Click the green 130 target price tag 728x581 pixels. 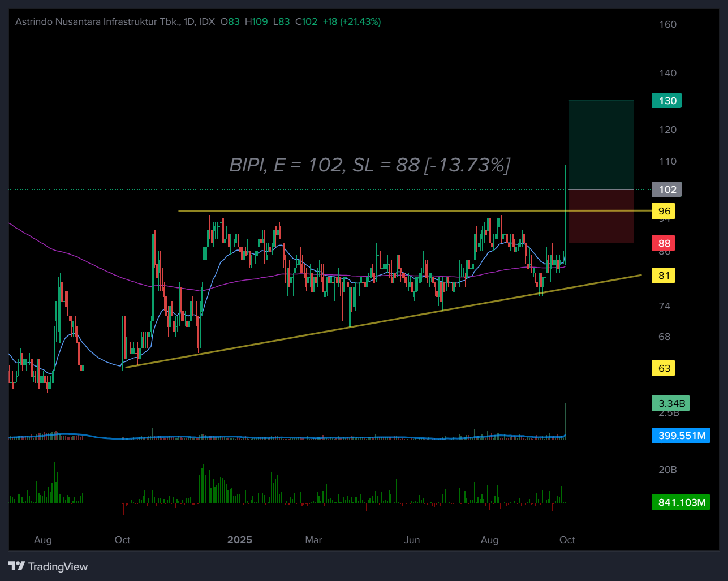click(x=667, y=101)
